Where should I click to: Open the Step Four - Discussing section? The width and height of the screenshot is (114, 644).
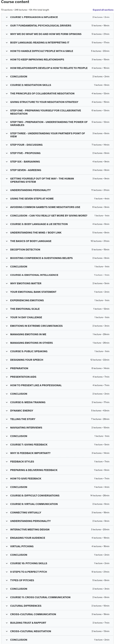point(57,145)
